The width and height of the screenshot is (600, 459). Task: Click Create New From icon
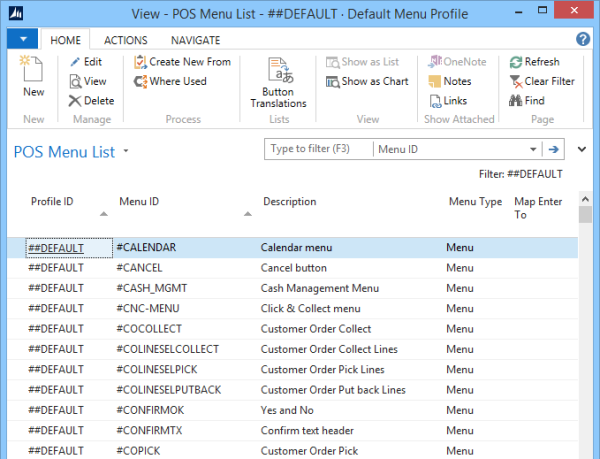tap(141, 62)
